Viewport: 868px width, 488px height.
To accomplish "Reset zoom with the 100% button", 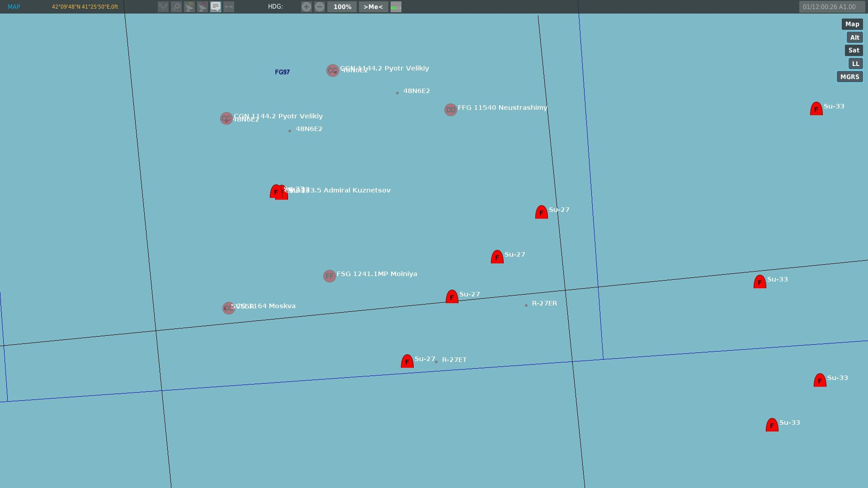I will 342,7.
